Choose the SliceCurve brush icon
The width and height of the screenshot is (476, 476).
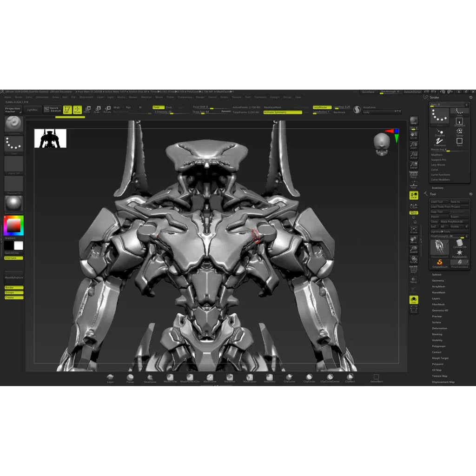click(x=150, y=378)
